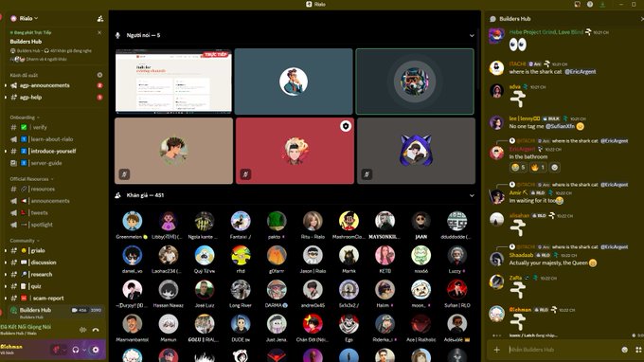The height and width of the screenshot is (362, 644).
Task: Open the agp-announcements channel
Action: (x=45, y=85)
